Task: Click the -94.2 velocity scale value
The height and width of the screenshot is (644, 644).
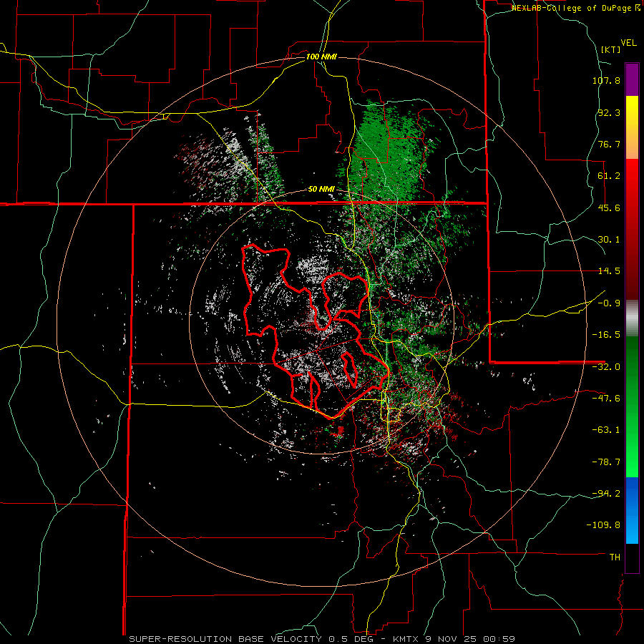Action: click(x=606, y=494)
